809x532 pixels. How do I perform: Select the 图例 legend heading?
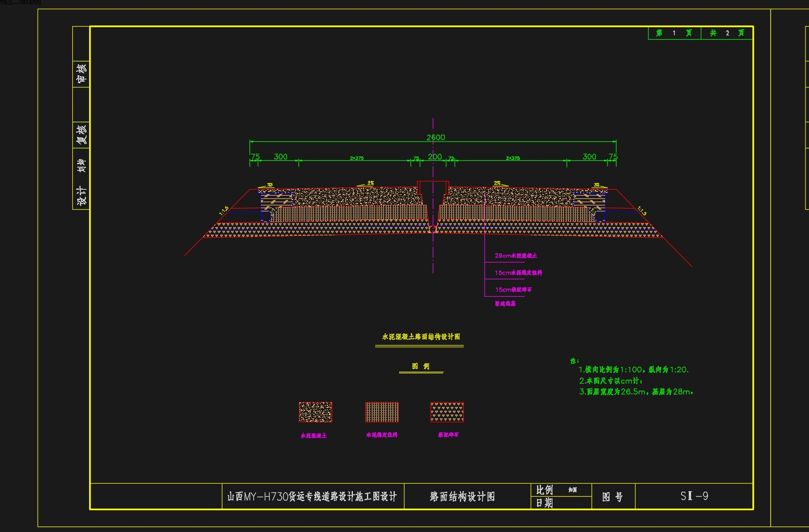pos(421,366)
